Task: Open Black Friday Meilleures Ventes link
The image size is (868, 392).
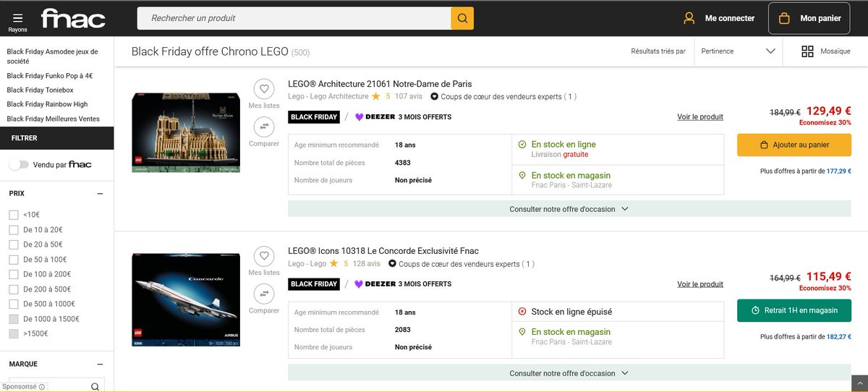Action: click(x=54, y=119)
